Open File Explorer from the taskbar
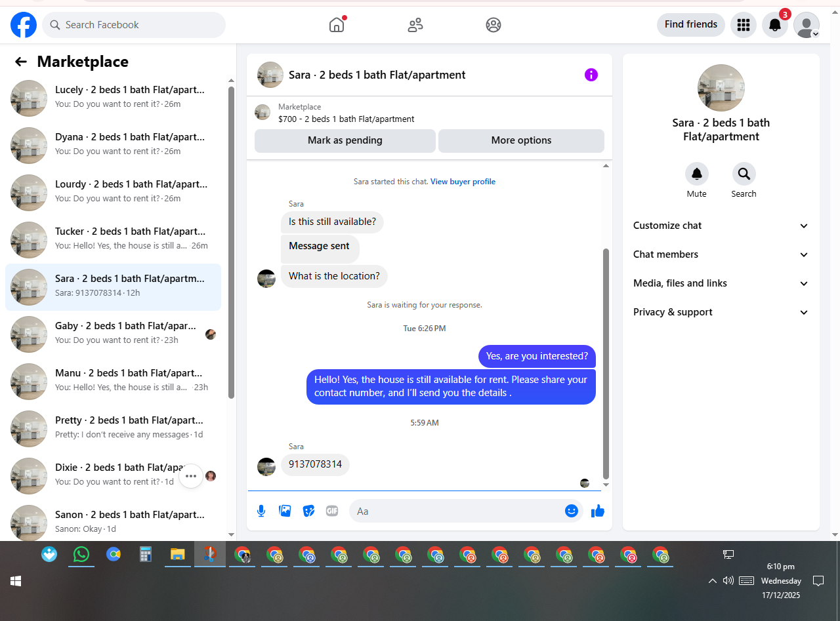Viewport: 840px width, 621px height. [177, 555]
